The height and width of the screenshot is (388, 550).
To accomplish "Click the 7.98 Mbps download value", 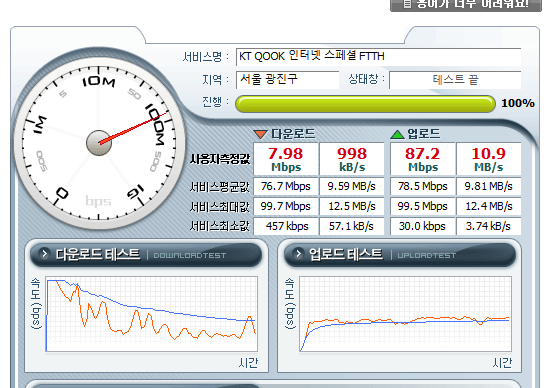I will pyautogui.click(x=286, y=159).
